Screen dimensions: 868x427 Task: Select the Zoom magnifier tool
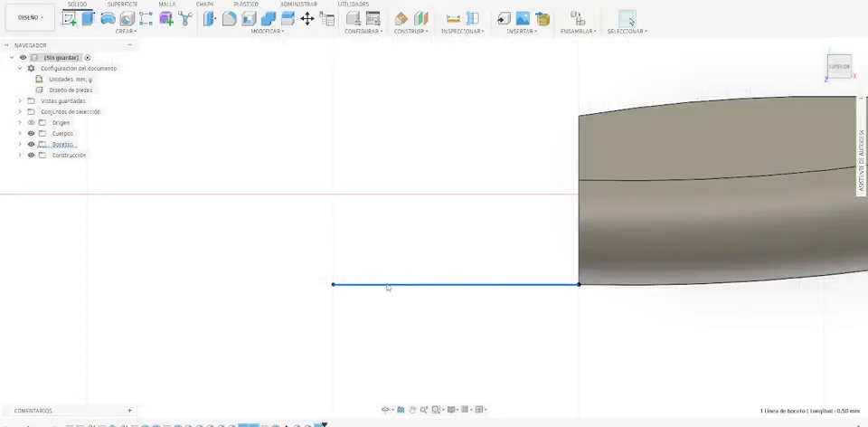point(424,410)
